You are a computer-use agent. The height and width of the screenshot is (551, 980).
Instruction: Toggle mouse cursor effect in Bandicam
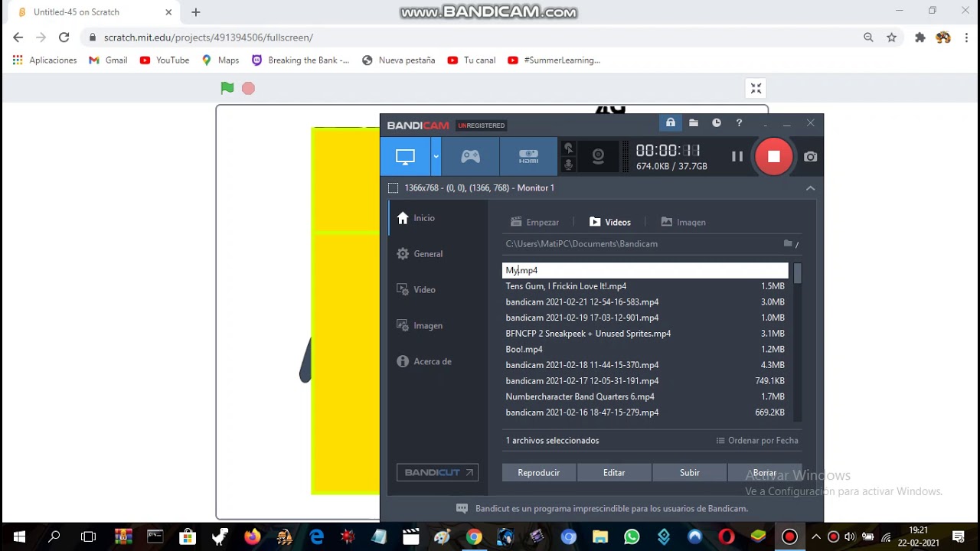pyautogui.click(x=568, y=148)
